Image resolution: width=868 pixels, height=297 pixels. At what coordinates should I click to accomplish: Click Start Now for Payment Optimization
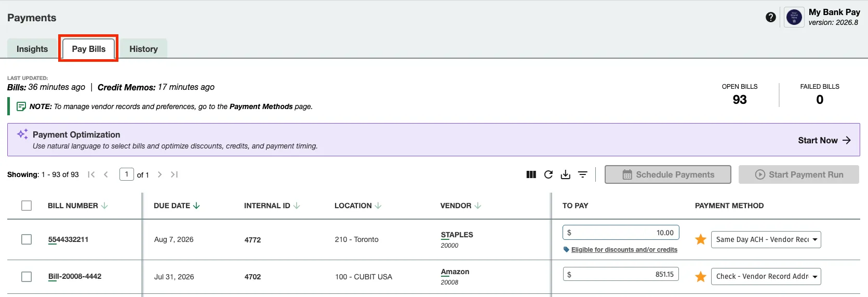coord(824,140)
